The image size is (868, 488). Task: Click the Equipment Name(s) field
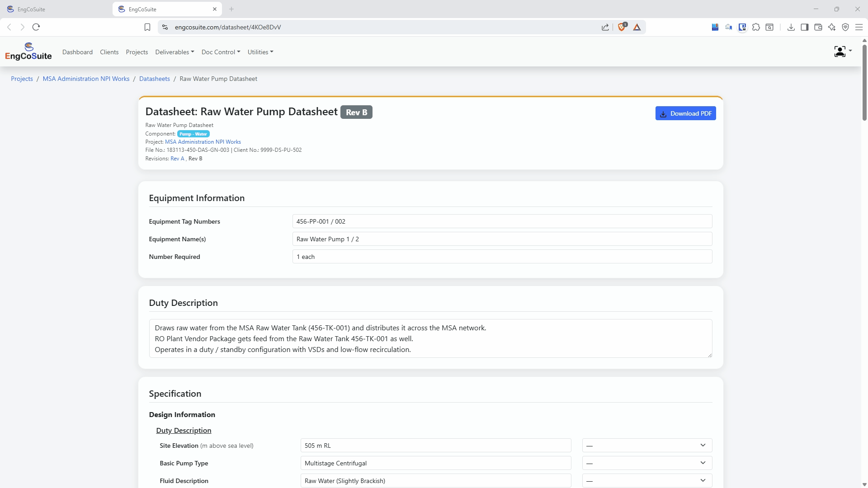(502, 239)
